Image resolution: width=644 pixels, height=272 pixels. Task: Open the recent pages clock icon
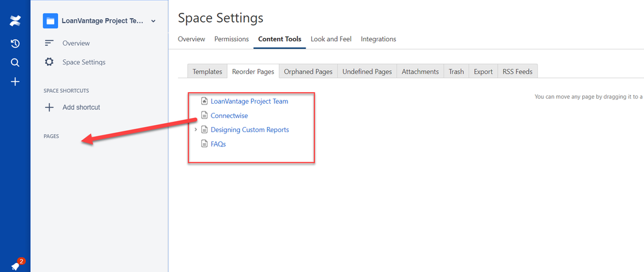[15, 44]
